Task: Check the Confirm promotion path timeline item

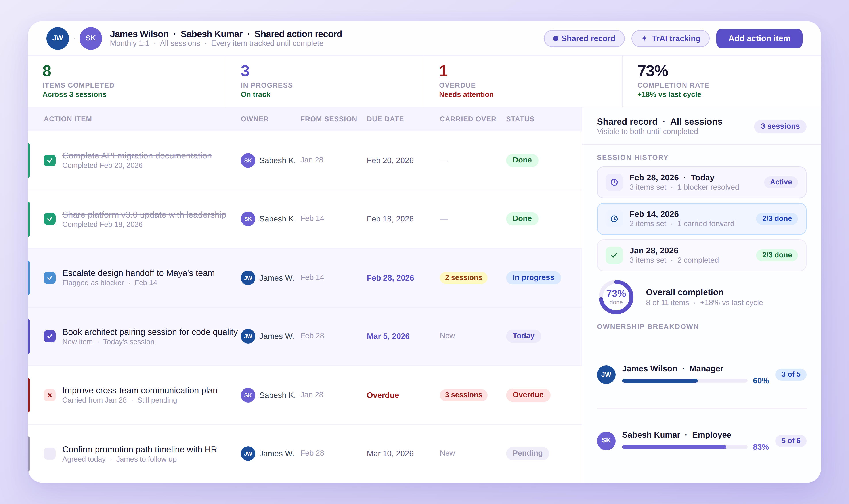Action: [x=50, y=453]
